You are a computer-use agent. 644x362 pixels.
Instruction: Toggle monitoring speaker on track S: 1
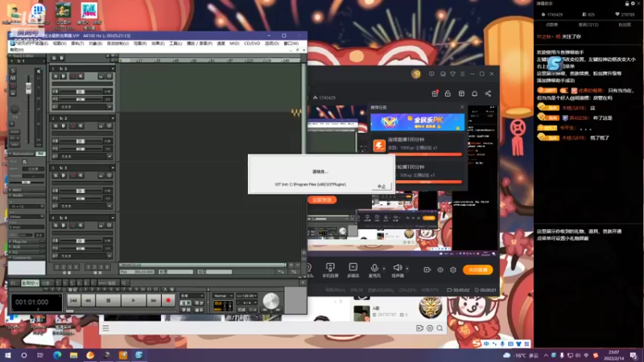[81, 76]
